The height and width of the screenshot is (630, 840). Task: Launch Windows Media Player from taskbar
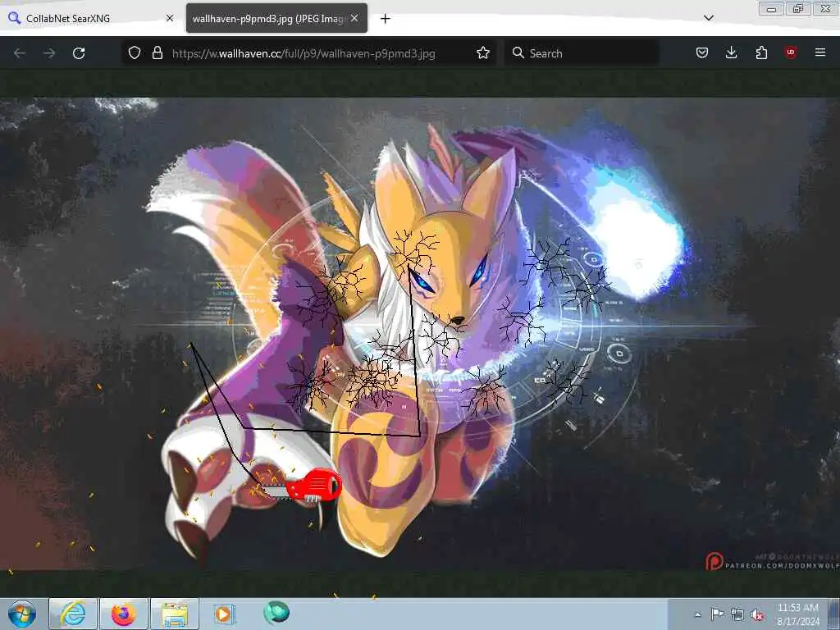tap(224, 614)
